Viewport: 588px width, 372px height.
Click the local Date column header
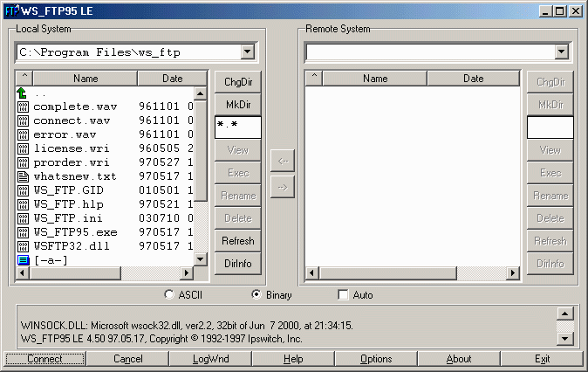pyautogui.click(x=173, y=79)
